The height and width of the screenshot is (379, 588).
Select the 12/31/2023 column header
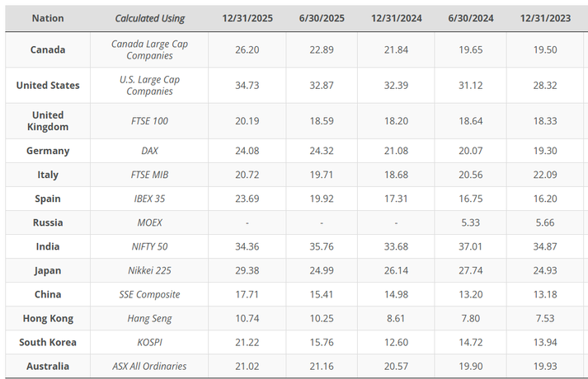coord(546,18)
